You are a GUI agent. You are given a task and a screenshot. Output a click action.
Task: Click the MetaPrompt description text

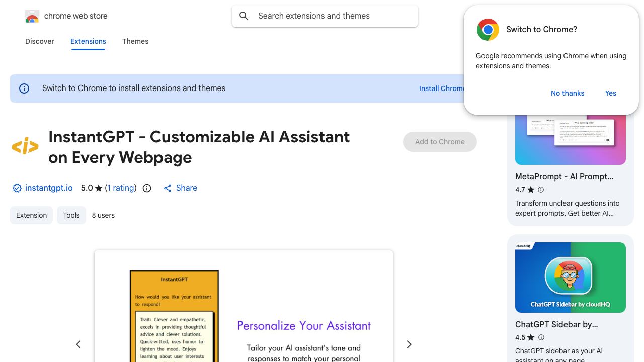pyautogui.click(x=568, y=208)
